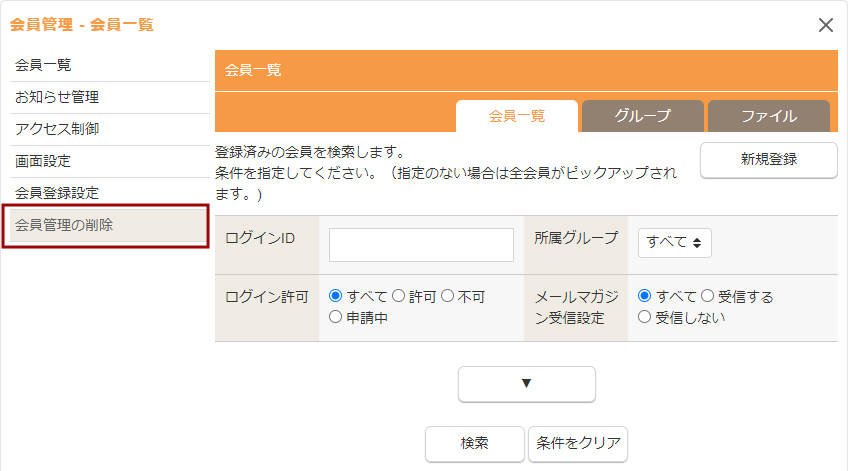Select '申請中' login status option
The width and height of the screenshot is (848, 471).
(336, 317)
